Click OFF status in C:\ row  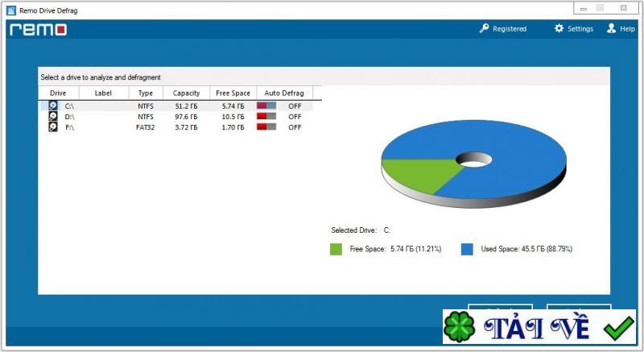295,106
